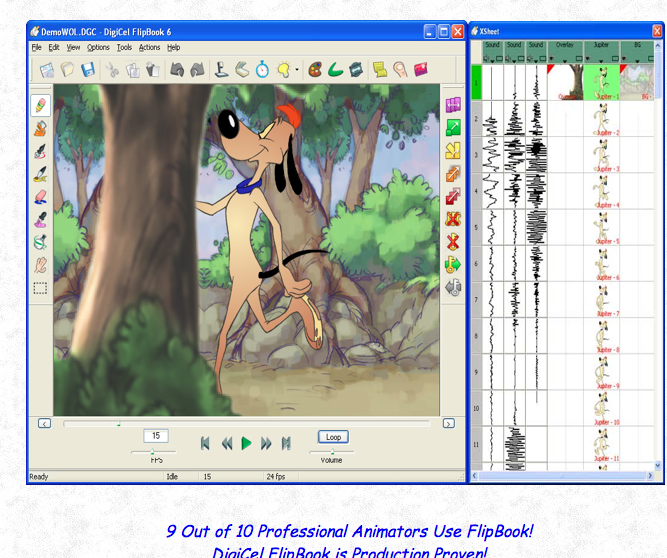
Task: Click the stopwatch timing icon
Action: (x=262, y=69)
